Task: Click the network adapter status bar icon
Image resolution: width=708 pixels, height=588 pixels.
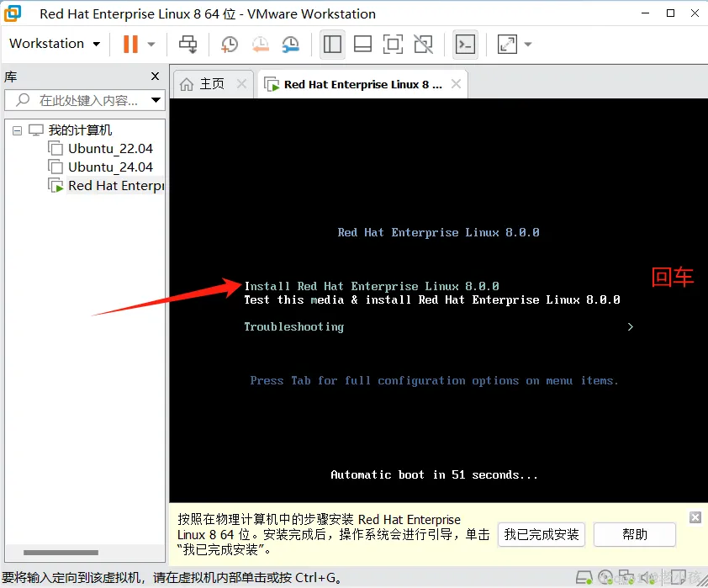Action: coord(626,577)
